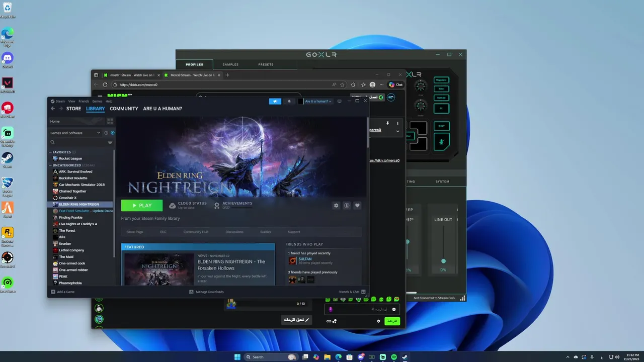Show recent games clock filter in Steam

tap(106, 133)
